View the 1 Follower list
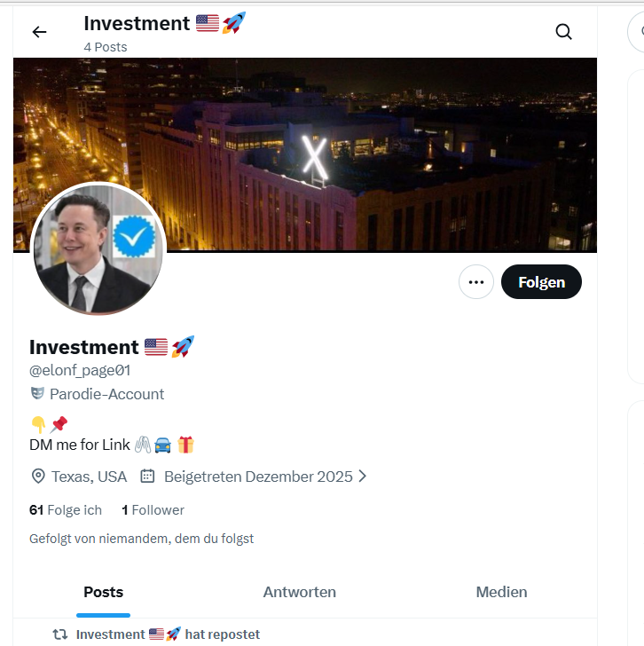The width and height of the screenshot is (644, 646). pos(153,510)
